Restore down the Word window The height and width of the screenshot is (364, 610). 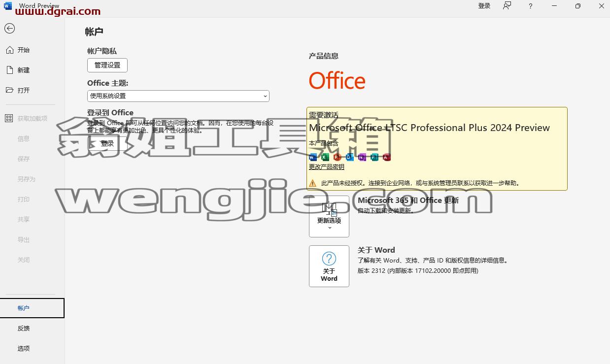(x=578, y=6)
